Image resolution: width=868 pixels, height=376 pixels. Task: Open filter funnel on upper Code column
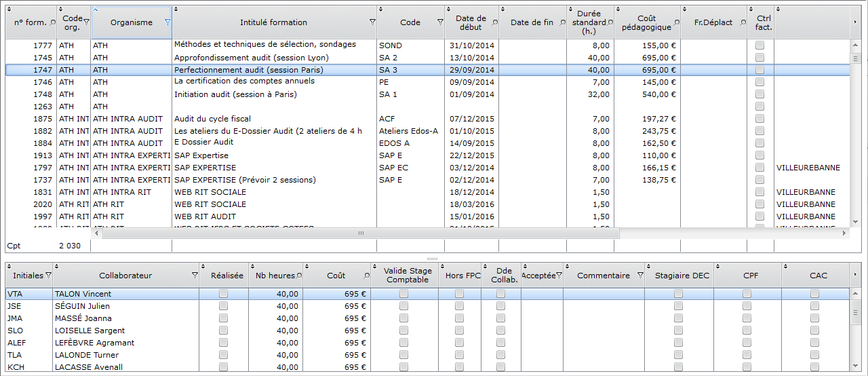coord(440,22)
